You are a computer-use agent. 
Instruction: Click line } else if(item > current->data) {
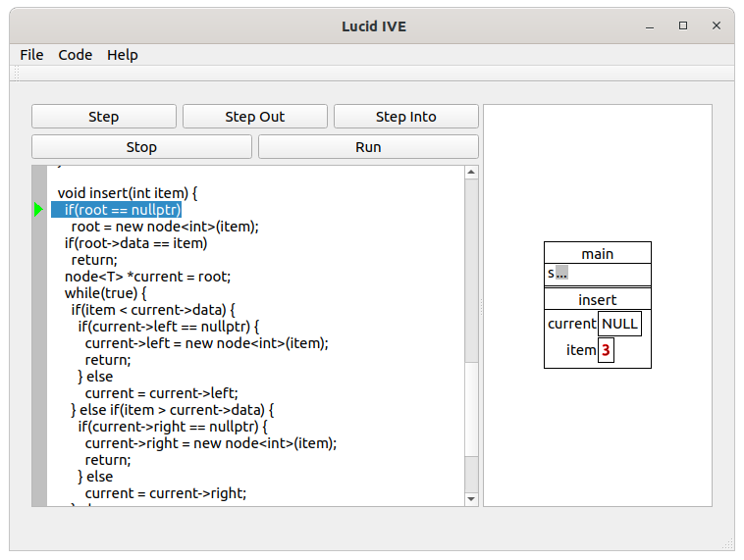click(x=172, y=410)
